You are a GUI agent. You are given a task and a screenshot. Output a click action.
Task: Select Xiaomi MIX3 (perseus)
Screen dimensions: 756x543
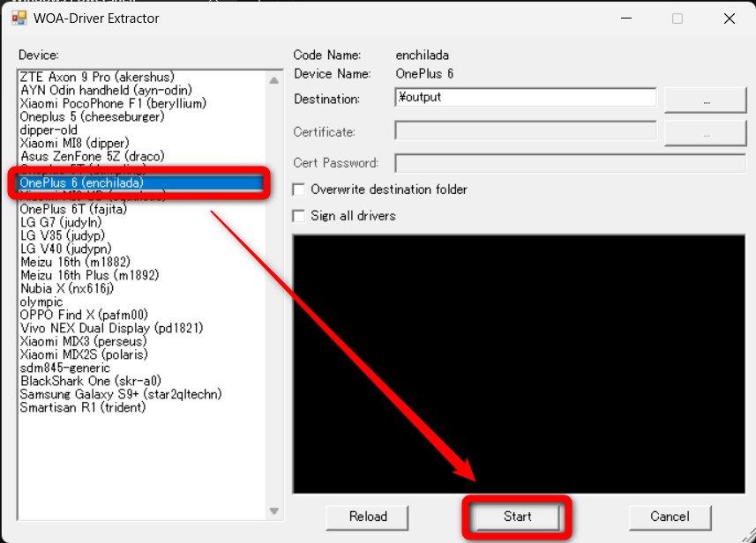[x=84, y=342]
